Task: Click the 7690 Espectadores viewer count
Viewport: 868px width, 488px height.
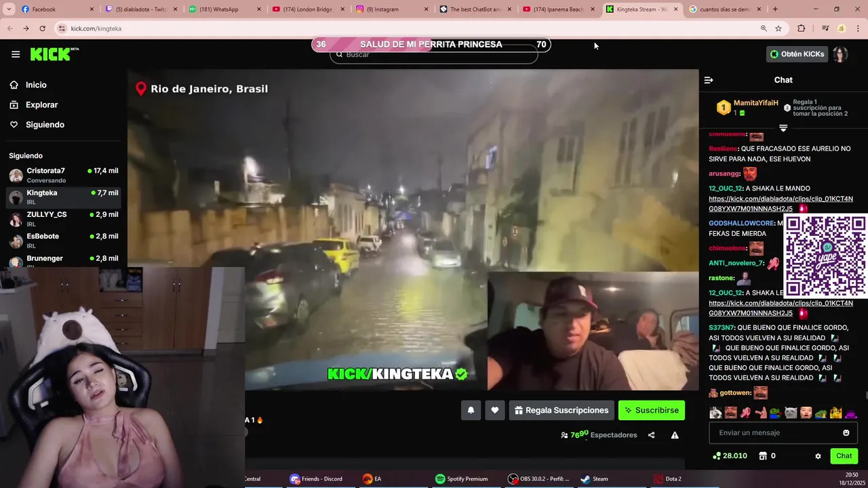Action: (599, 434)
